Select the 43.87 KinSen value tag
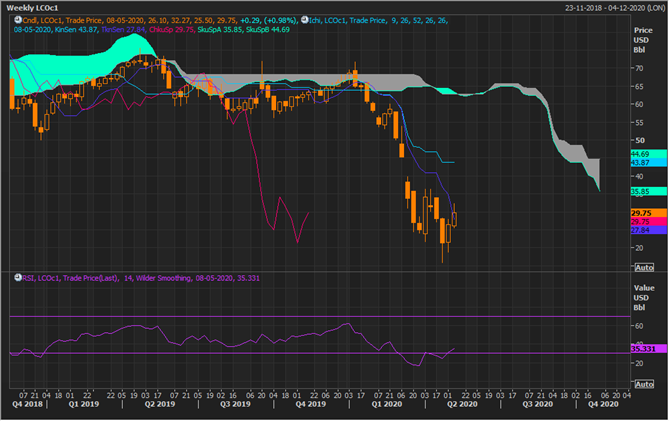 649,163
